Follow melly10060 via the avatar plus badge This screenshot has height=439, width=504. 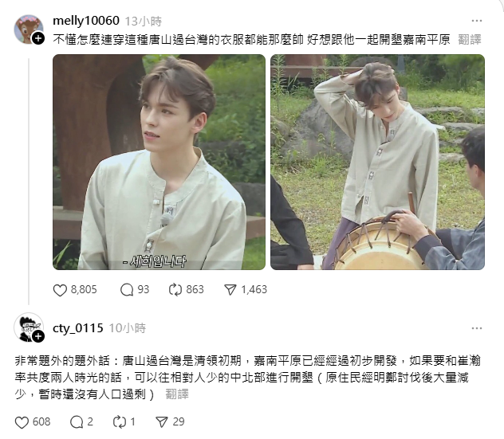pos(38,38)
